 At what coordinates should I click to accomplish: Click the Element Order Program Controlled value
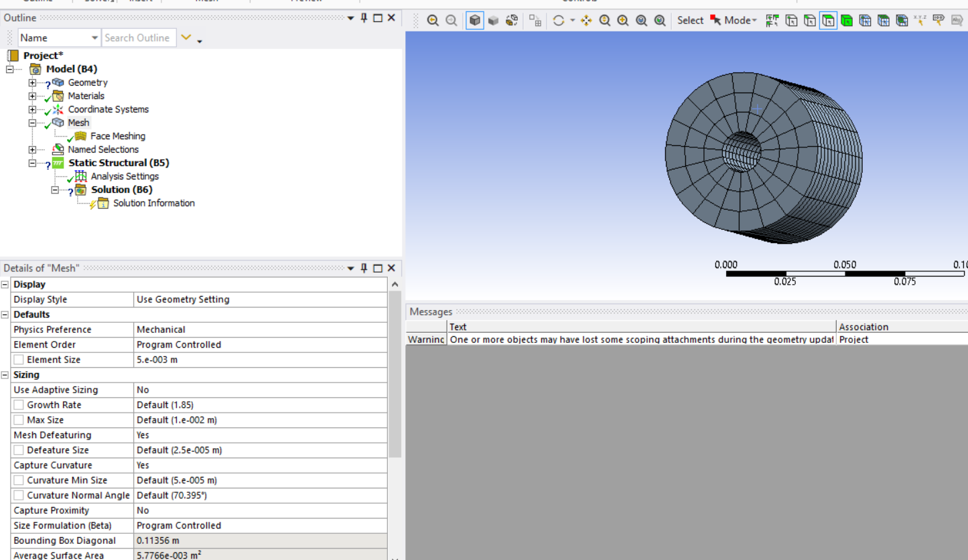pyautogui.click(x=261, y=344)
